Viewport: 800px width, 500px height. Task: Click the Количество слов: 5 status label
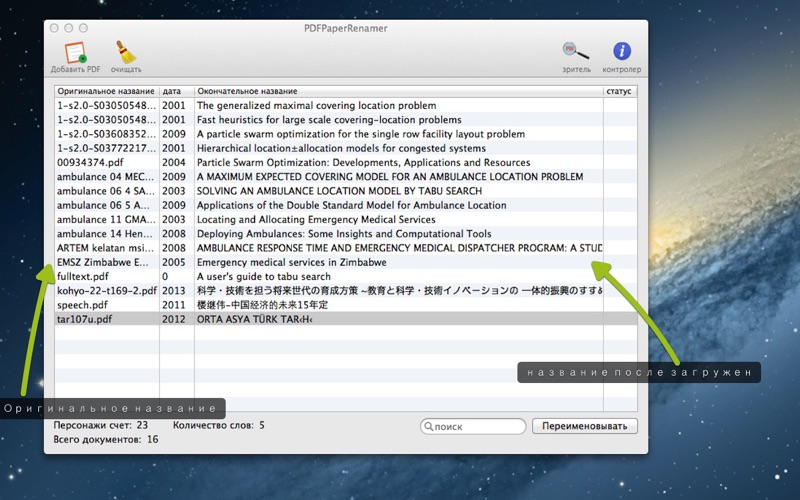pos(218,425)
